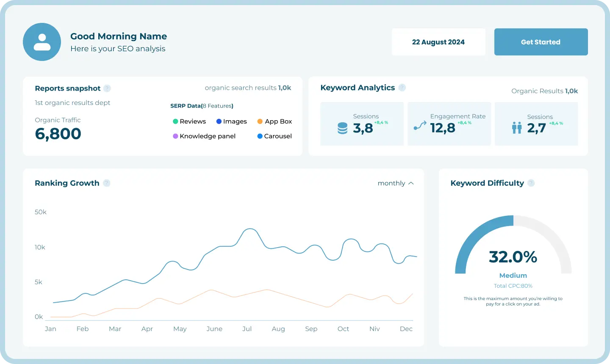Select the App Box legend label

(278, 121)
